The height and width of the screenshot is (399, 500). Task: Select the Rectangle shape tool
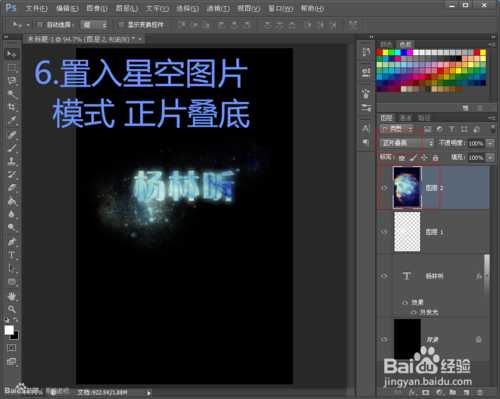[x=12, y=282]
